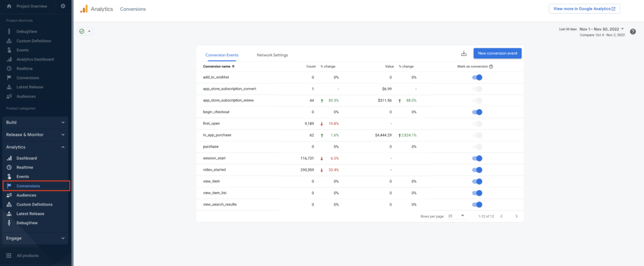Open the help question mark icon

(633, 32)
